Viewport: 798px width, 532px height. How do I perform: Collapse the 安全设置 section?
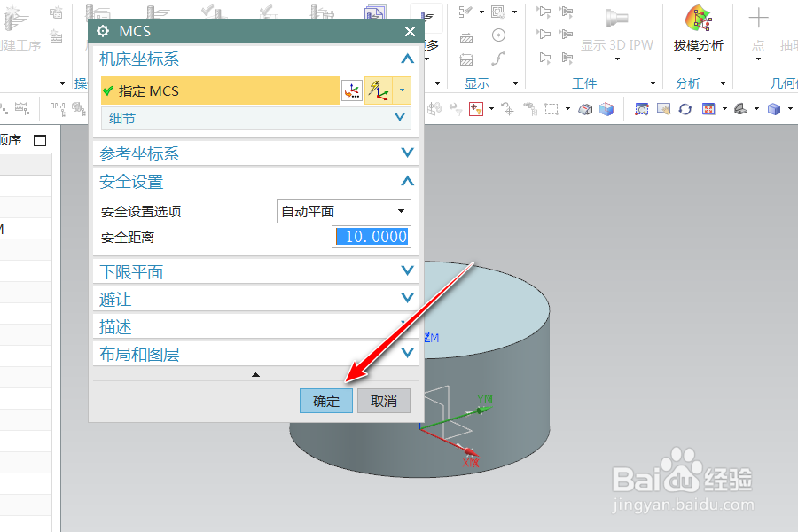[407, 181]
